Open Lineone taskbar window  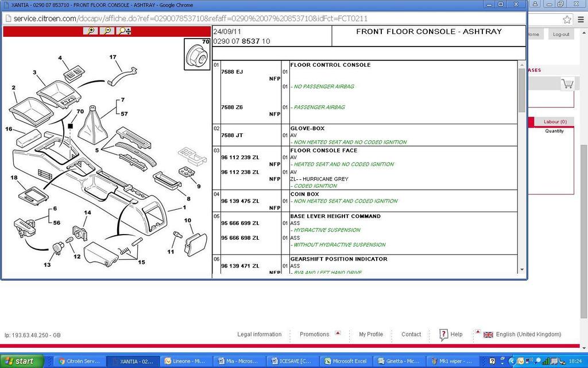tap(187, 361)
